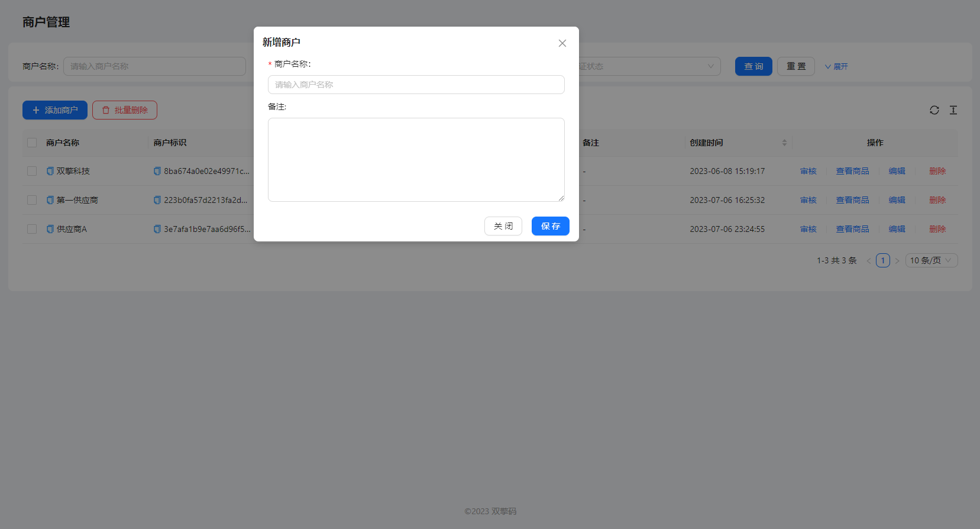Select the 第一供应商 row checkbox
The height and width of the screenshot is (529, 980).
click(32, 200)
